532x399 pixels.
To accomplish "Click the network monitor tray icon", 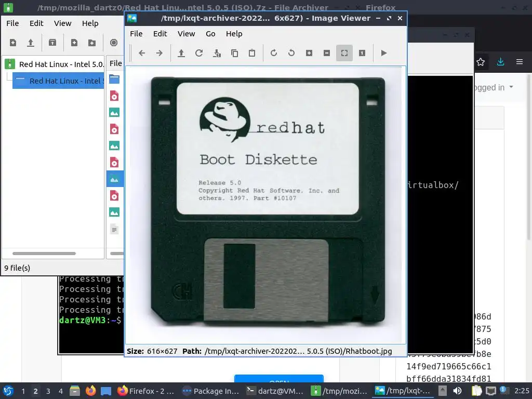I will (490, 391).
